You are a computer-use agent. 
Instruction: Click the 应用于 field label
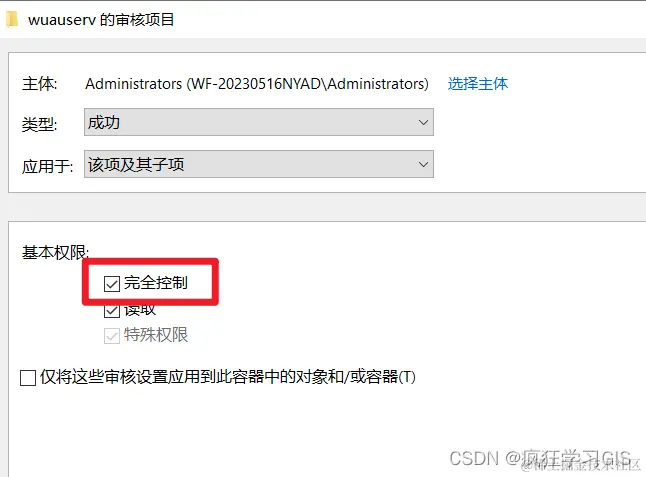click(47, 166)
